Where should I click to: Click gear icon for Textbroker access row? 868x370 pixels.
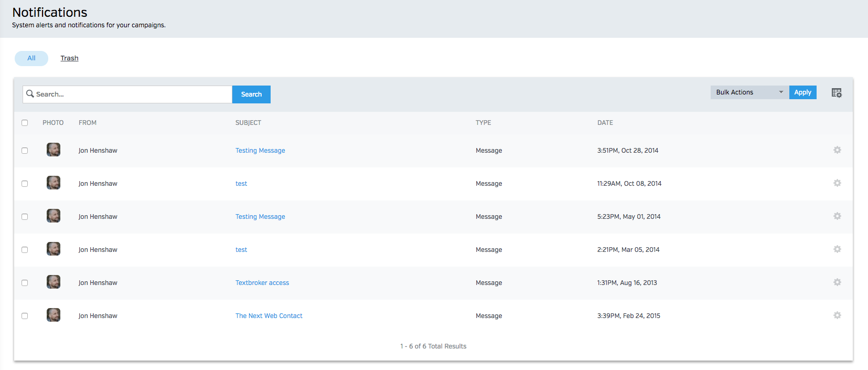tap(837, 282)
